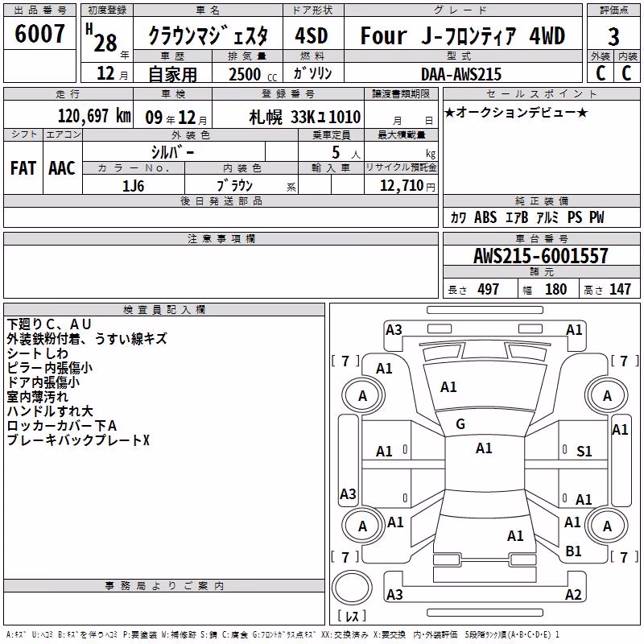
Task: Click equipment list カワ ABS エアB アルミ PS PW
Action: (x=527, y=217)
